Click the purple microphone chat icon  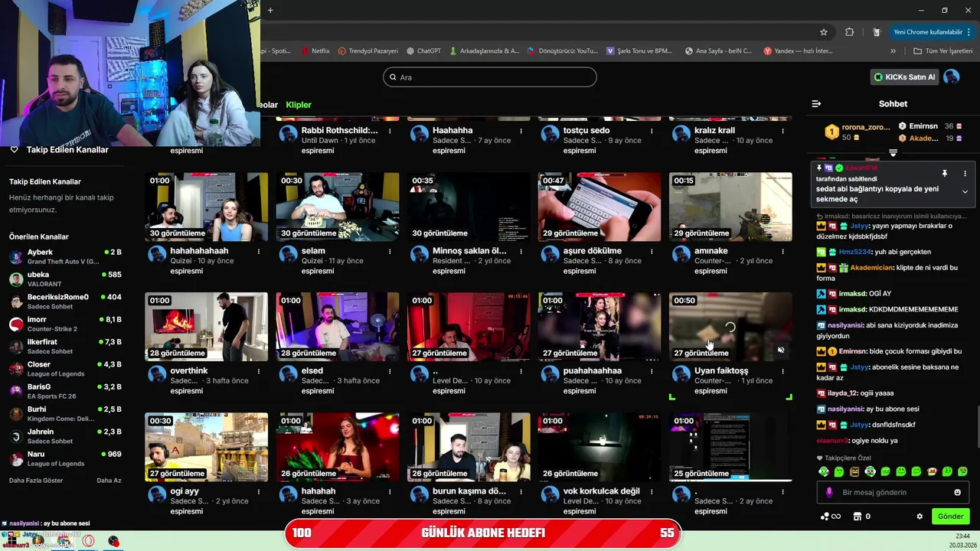(x=828, y=492)
